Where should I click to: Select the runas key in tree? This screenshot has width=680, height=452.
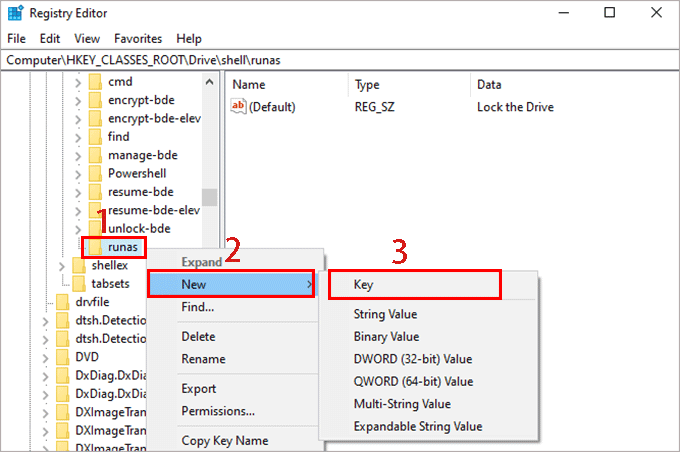[x=122, y=247]
